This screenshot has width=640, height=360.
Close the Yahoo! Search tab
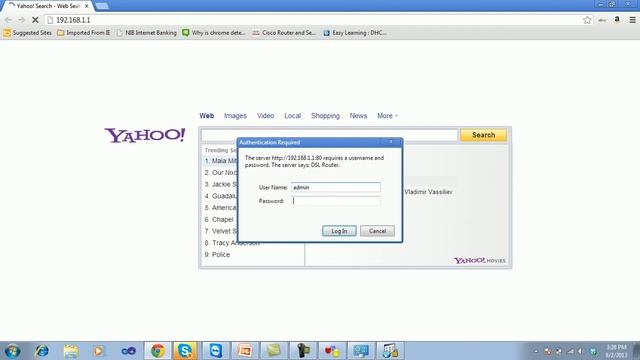click(87, 6)
